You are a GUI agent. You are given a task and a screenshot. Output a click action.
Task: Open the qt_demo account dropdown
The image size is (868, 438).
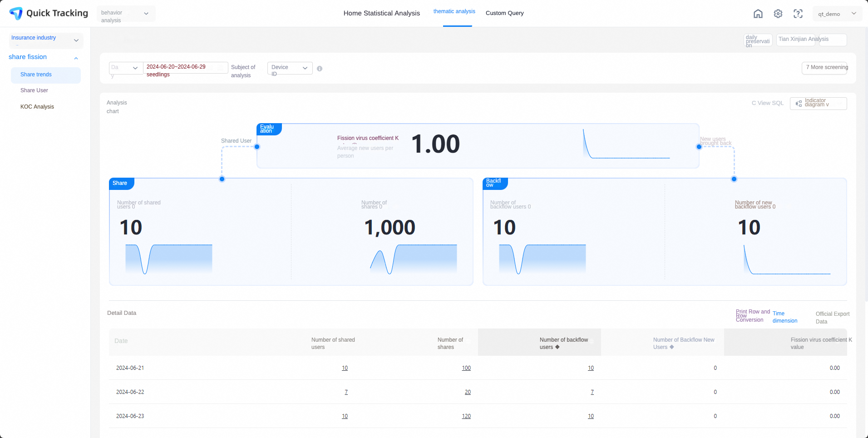(838, 14)
